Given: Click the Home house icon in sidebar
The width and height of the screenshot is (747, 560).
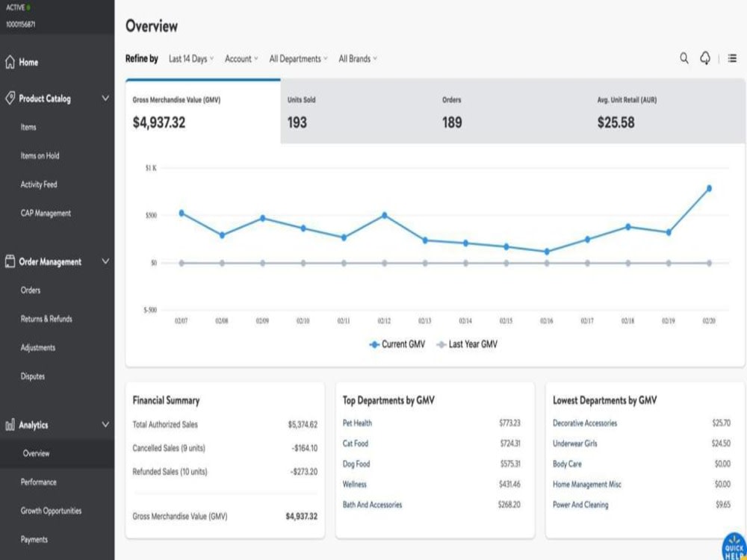Looking at the screenshot, I should [10, 62].
